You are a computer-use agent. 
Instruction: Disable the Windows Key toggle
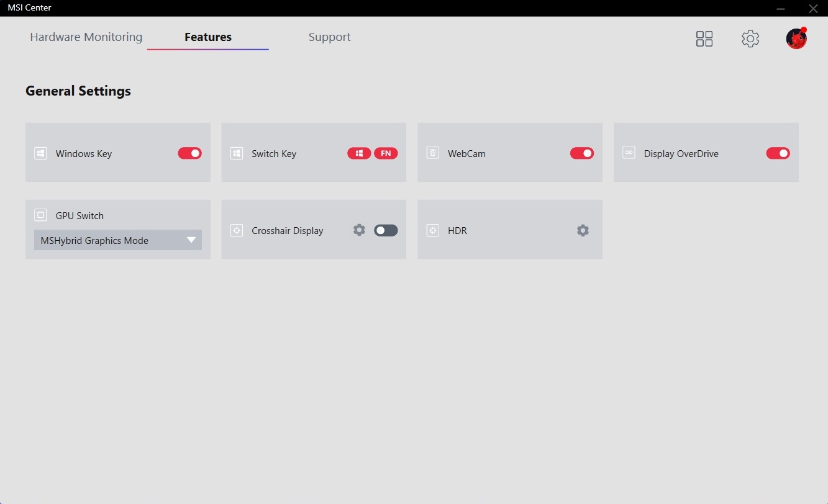point(190,153)
